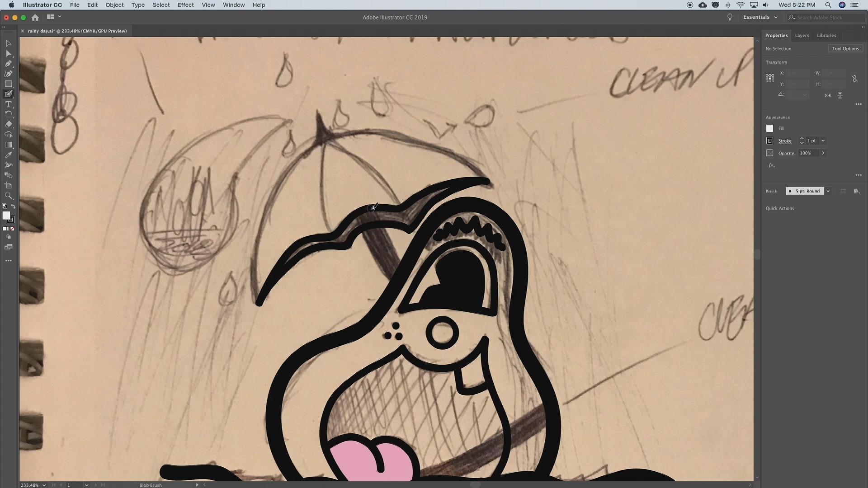Image resolution: width=868 pixels, height=488 pixels.
Task: Open the Object menu
Action: pyautogui.click(x=114, y=5)
